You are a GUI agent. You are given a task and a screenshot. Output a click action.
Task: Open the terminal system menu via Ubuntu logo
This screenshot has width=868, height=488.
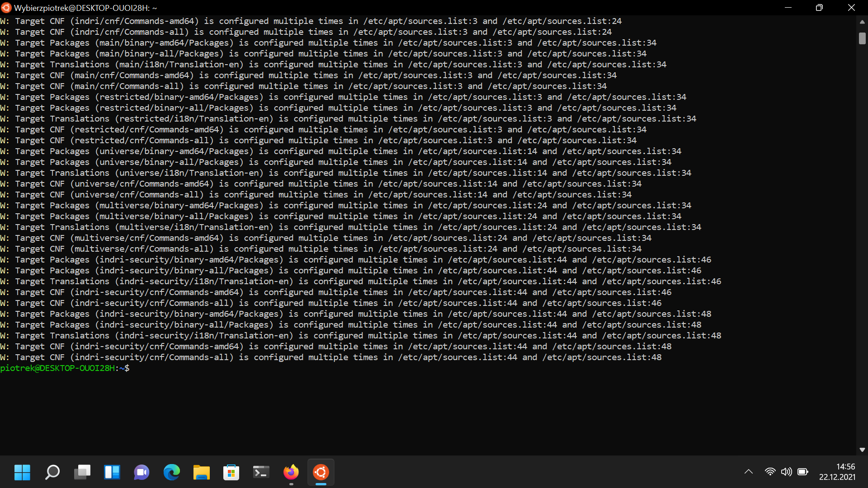click(6, 8)
